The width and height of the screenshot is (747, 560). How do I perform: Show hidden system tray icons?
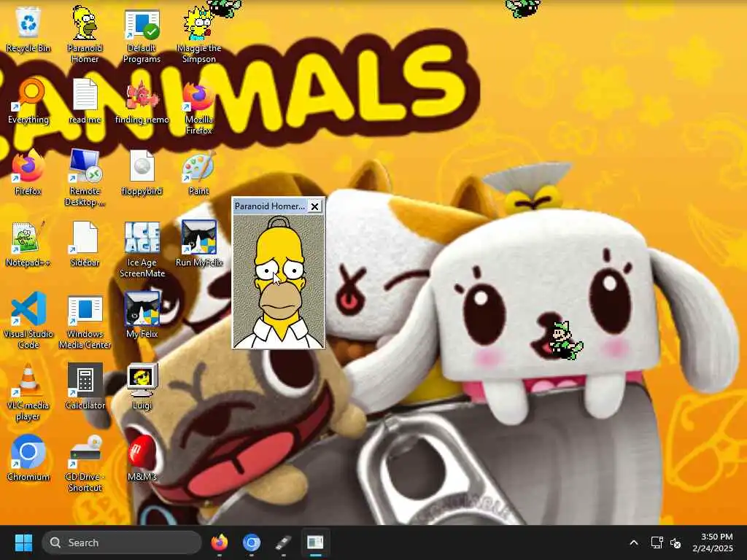634,542
